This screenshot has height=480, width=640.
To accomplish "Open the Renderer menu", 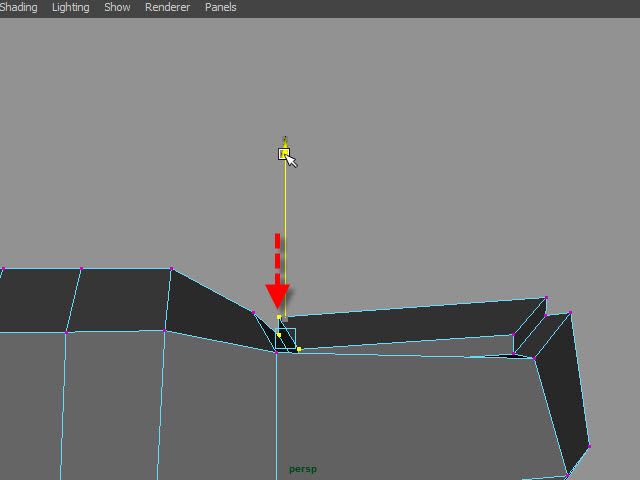I will [167, 7].
